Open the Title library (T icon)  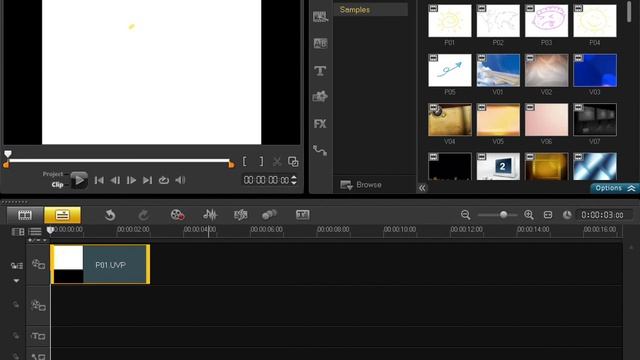[x=320, y=71]
